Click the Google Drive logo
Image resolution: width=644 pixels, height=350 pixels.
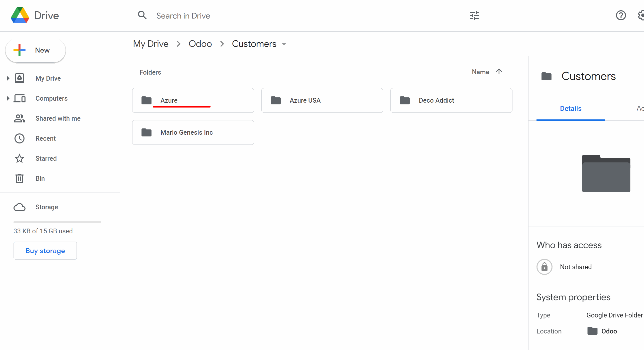click(x=20, y=15)
